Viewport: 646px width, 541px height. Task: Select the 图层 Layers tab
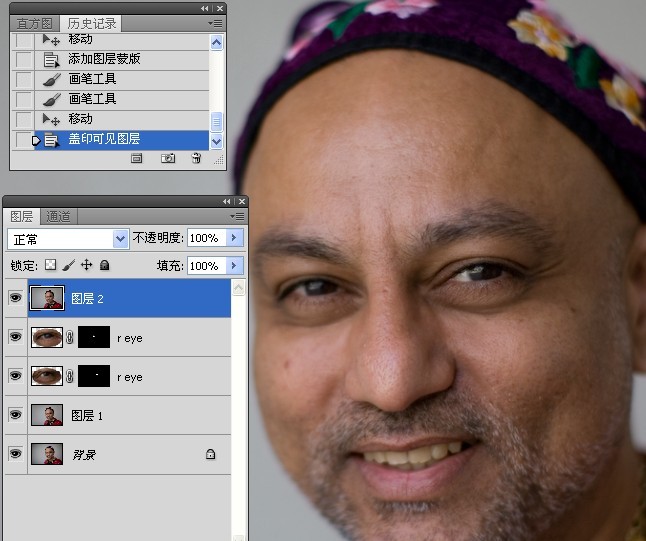(22, 216)
